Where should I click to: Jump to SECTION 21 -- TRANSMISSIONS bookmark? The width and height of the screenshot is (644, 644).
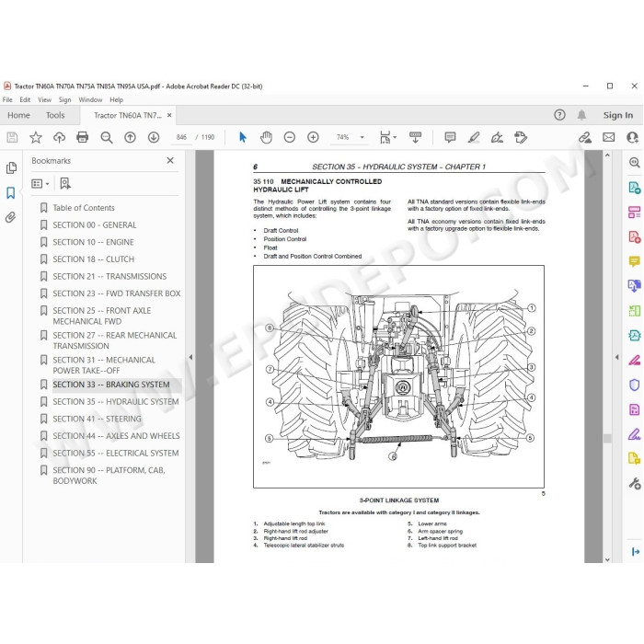[109, 276]
